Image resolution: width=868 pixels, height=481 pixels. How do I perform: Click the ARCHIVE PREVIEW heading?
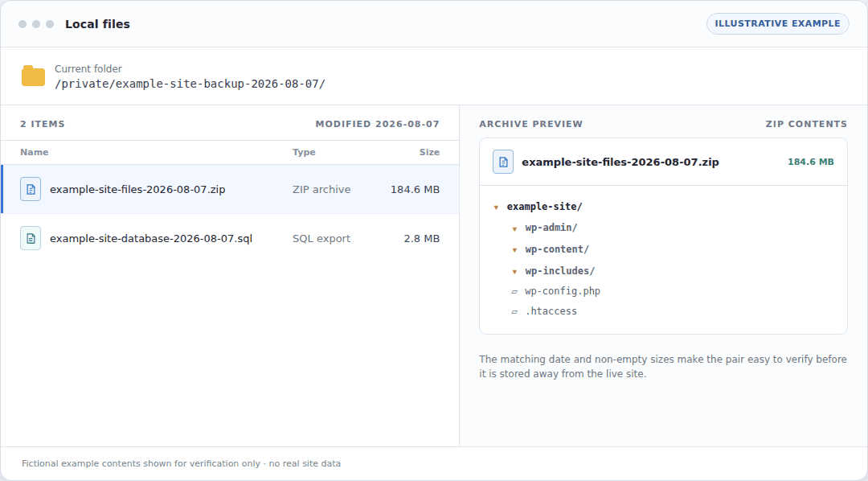531,124
